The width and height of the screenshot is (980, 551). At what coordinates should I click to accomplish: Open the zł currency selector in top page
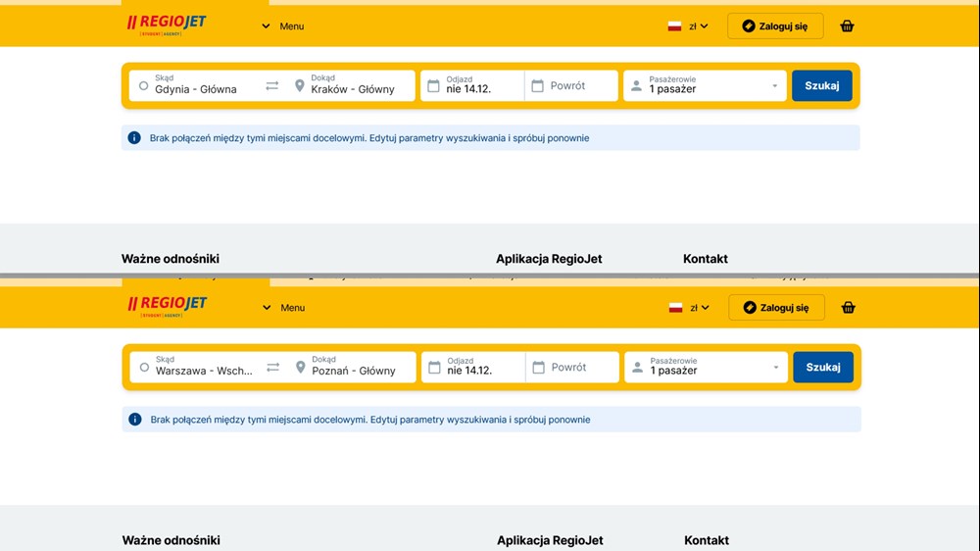[x=689, y=26]
